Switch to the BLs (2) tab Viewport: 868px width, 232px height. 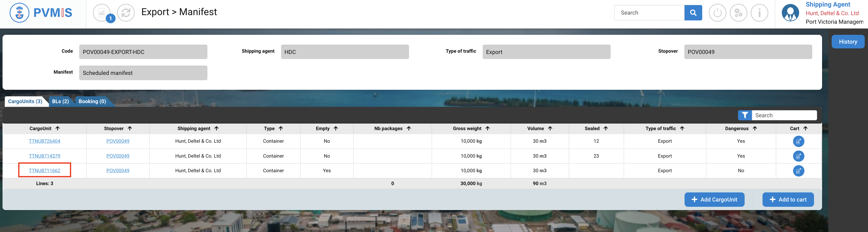(x=60, y=101)
